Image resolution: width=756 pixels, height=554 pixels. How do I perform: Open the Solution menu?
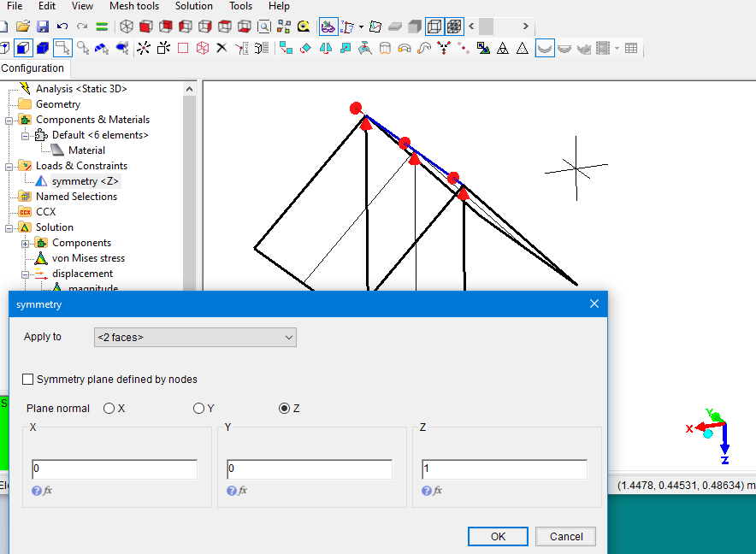click(x=194, y=6)
